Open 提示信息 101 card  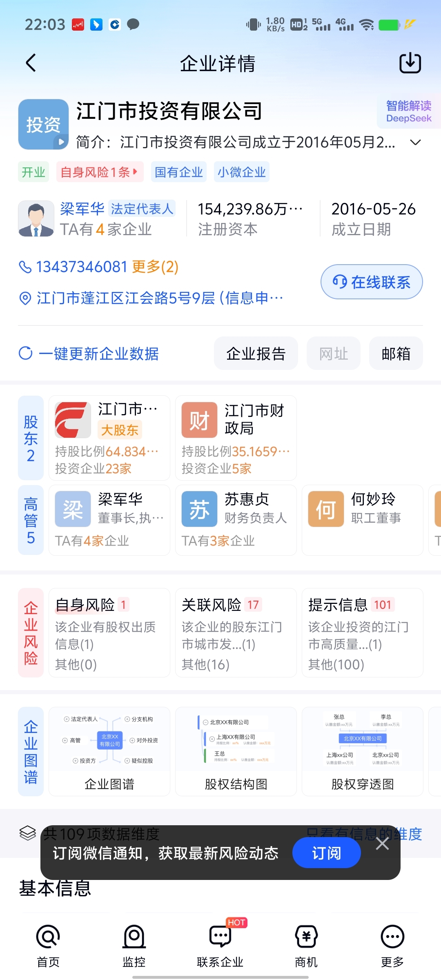pyautogui.click(x=363, y=633)
